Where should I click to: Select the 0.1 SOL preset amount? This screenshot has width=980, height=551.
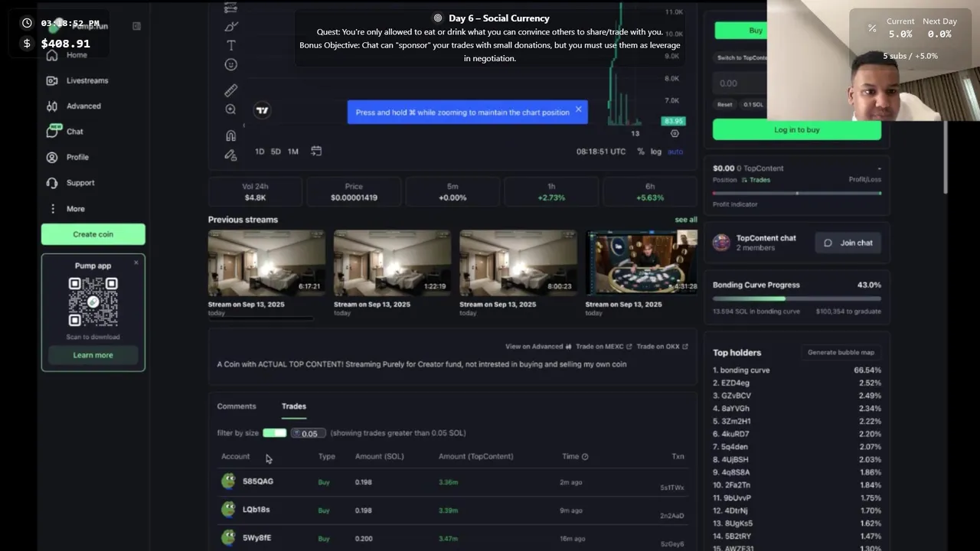click(753, 104)
